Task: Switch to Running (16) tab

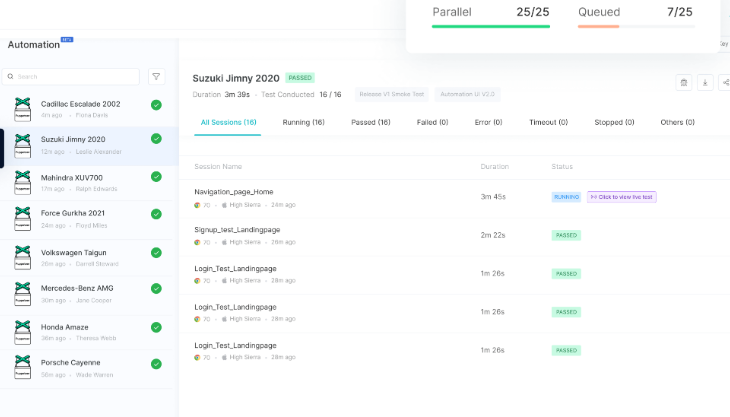Action: [x=304, y=122]
